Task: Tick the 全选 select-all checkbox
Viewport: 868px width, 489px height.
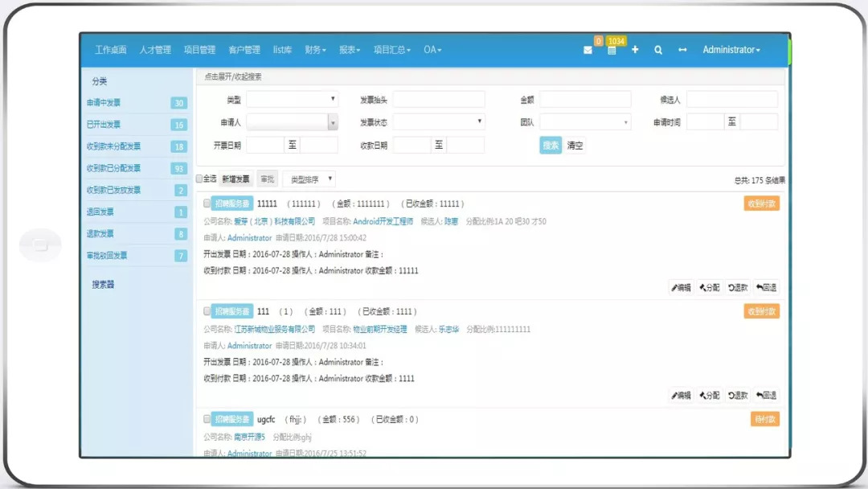Action: [x=200, y=179]
